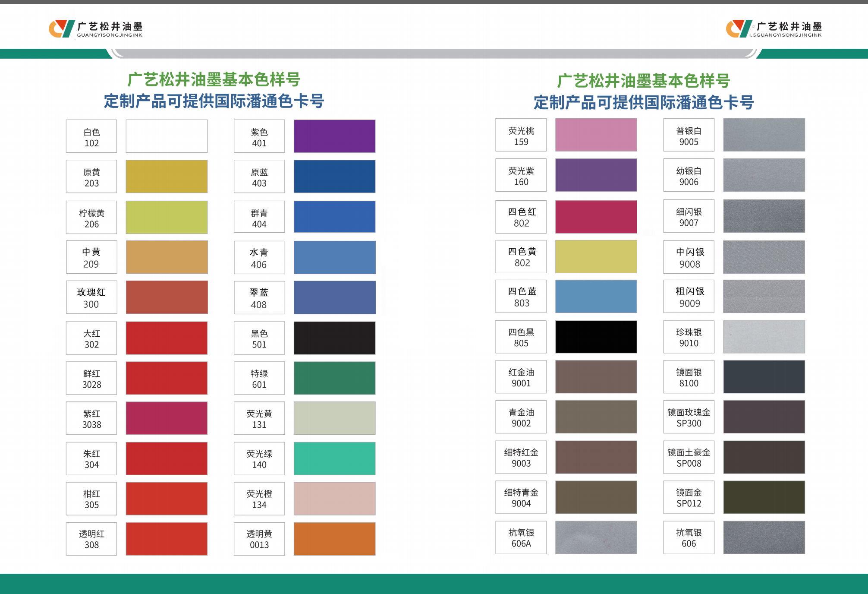Click the 玫瑰红 300 label box
868x594 pixels.
point(91,297)
